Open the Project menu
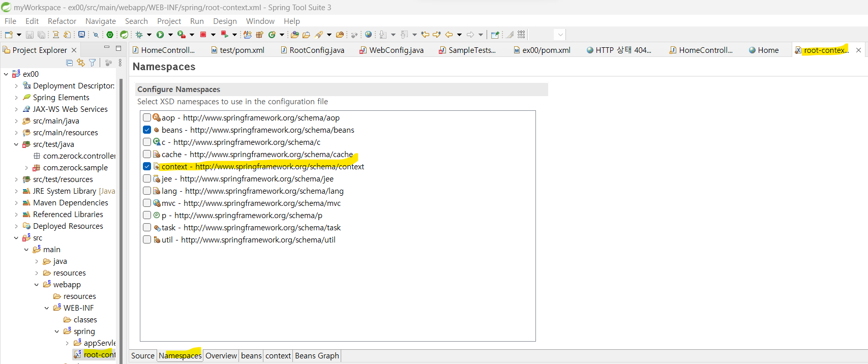 pos(169,21)
